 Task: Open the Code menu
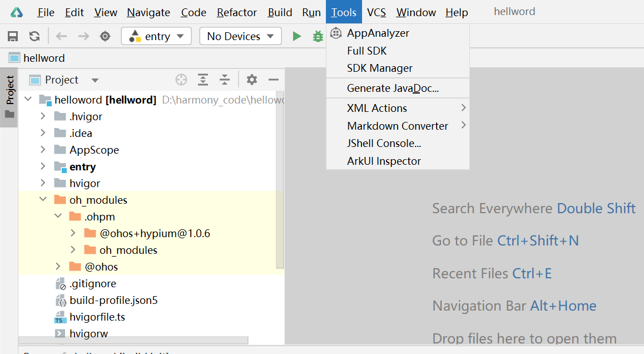click(194, 12)
